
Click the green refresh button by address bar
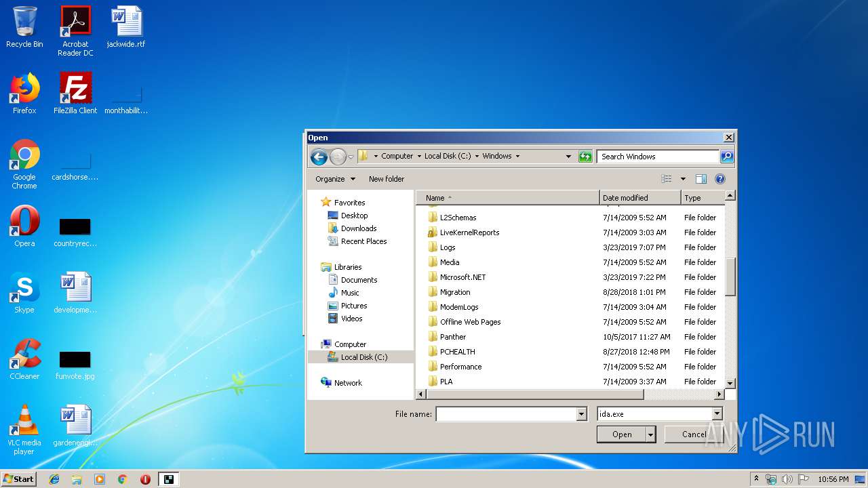[585, 157]
